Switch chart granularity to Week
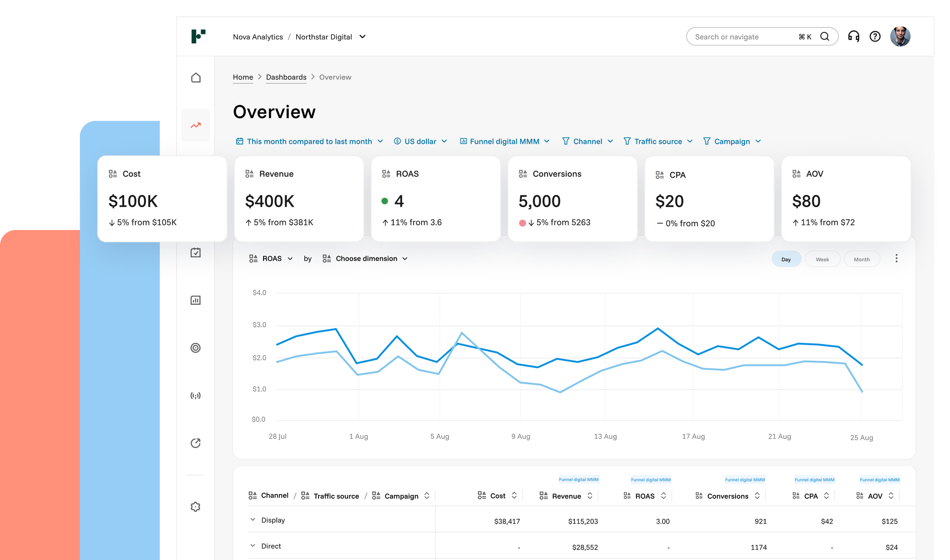The height and width of the screenshot is (560, 950). [x=822, y=259]
